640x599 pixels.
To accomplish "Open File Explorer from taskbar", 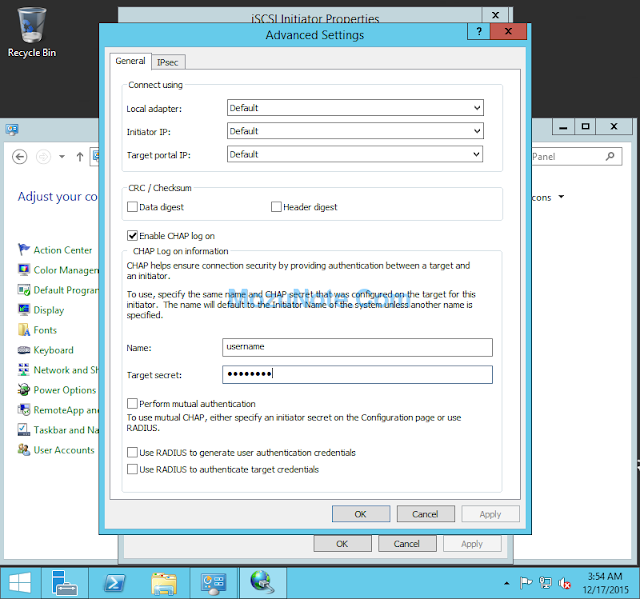I will (x=164, y=583).
